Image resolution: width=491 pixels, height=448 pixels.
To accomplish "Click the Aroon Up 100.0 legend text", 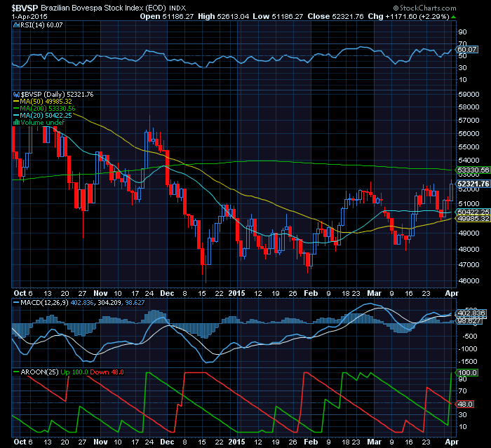I will point(74,372).
